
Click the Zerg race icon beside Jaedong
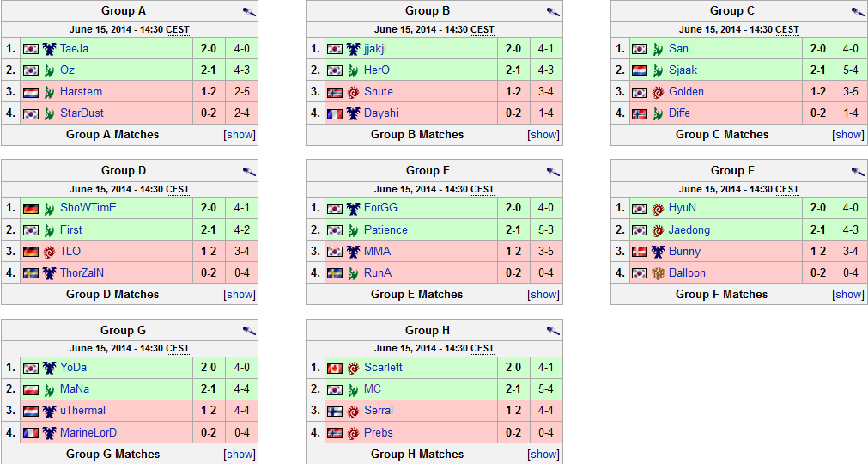(x=659, y=230)
